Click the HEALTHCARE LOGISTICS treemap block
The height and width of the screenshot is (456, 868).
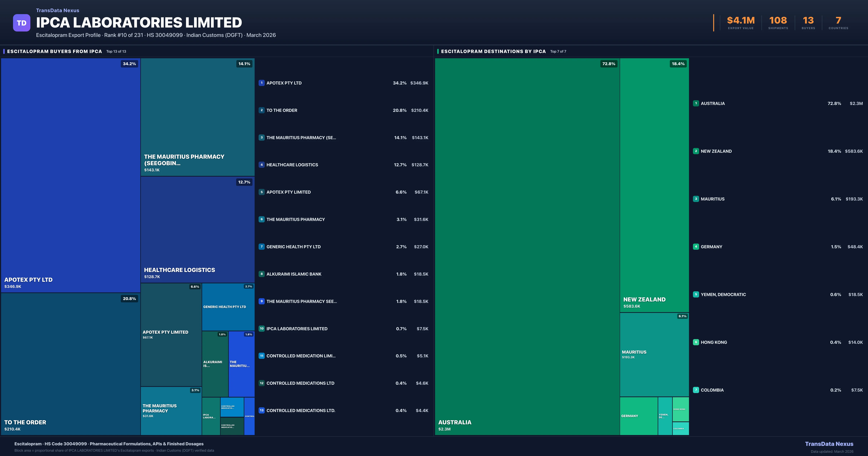point(197,229)
